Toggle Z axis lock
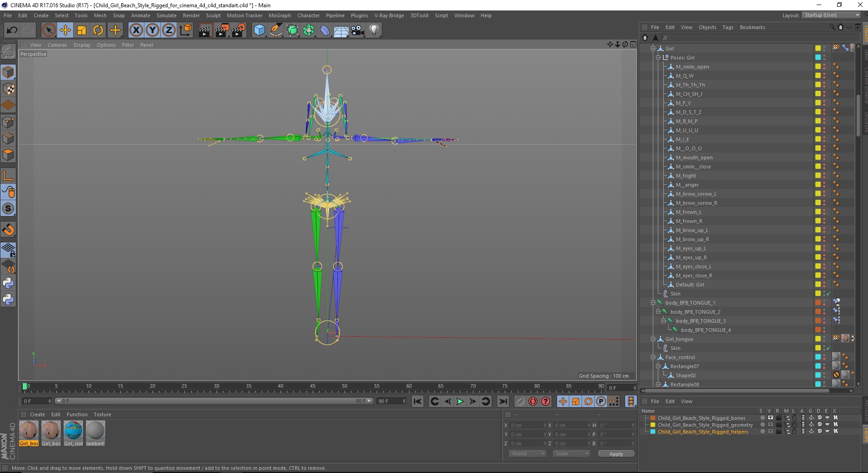Screen dimensions: 868x473 [x=169, y=30]
